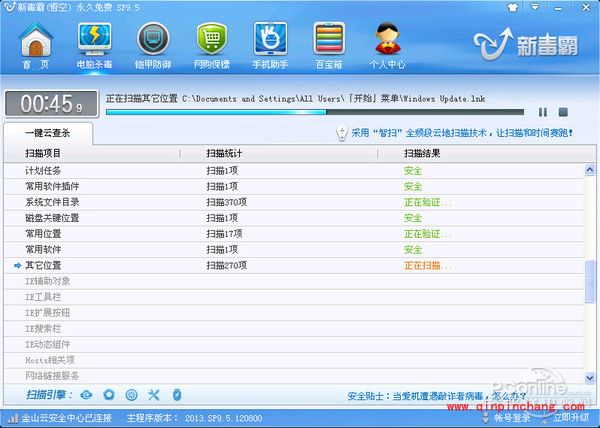The height and width of the screenshot is (428, 600).
Task: Click 立即升级 upgrade now
Action: [x=571, y=417]
